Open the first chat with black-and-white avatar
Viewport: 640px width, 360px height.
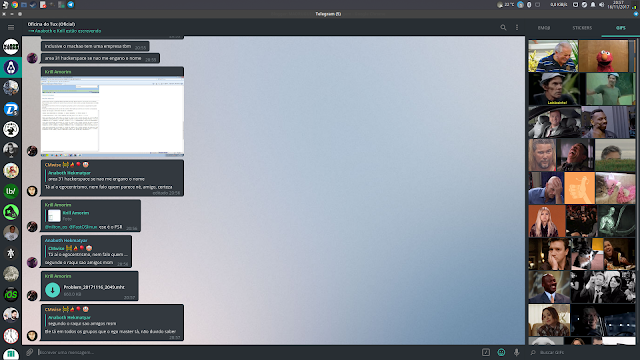pos(11,46)
